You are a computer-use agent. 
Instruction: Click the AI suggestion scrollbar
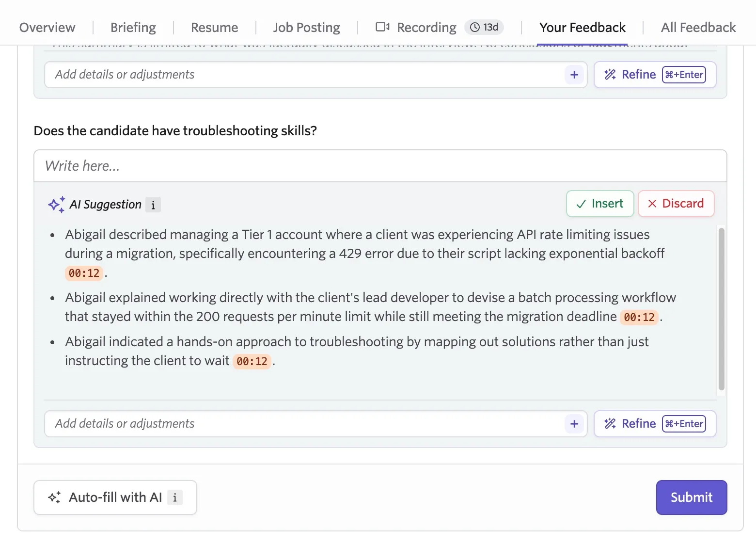click(x=721, y=309)
